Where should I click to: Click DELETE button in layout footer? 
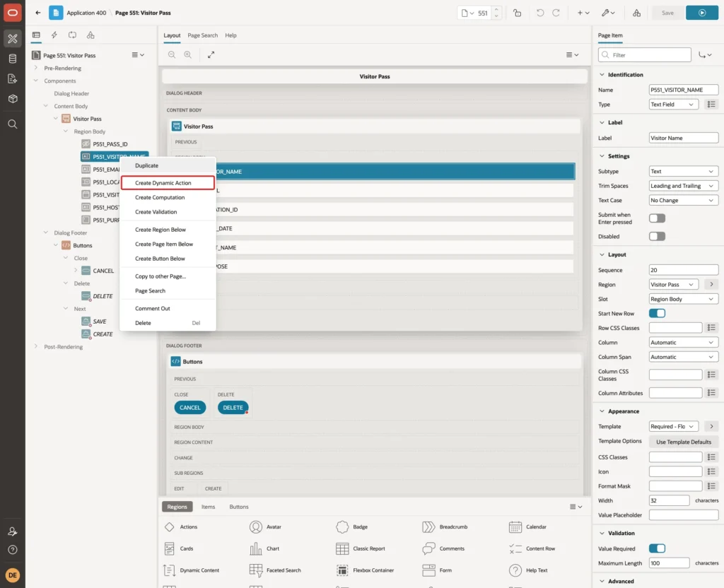pyautogui.click(x=233, y=408)
